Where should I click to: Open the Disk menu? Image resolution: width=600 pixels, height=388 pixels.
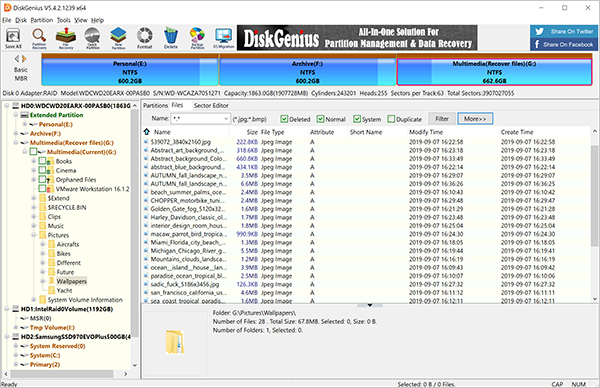tap(21, 20)
